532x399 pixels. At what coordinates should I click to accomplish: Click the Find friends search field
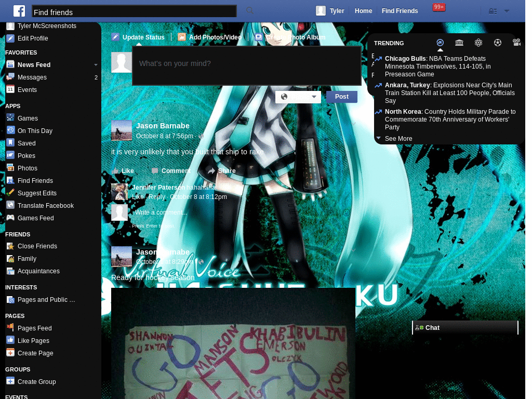[135, 11]
